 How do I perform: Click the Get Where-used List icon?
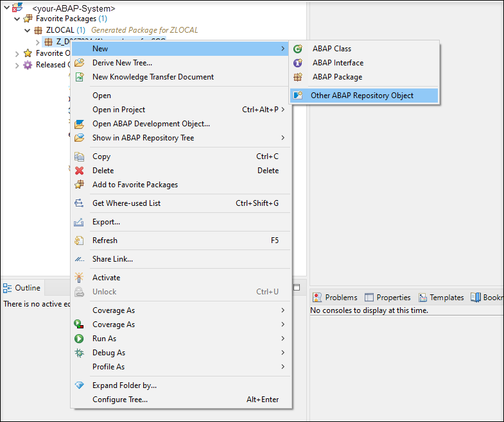click(x=79, y=203)
